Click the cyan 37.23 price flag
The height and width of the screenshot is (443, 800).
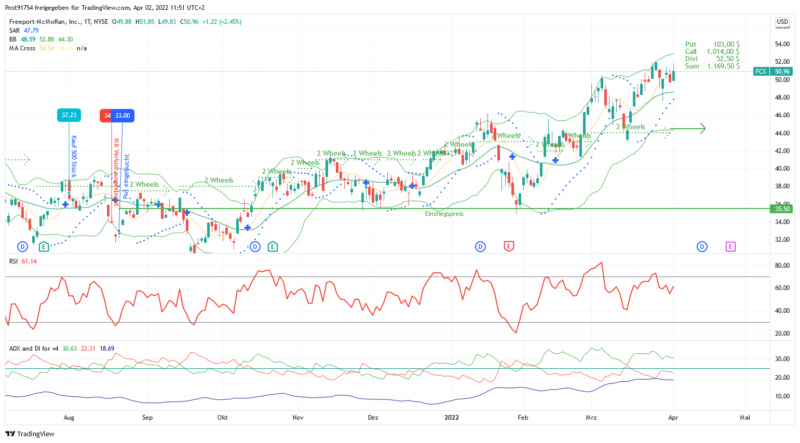pos(68,115)
